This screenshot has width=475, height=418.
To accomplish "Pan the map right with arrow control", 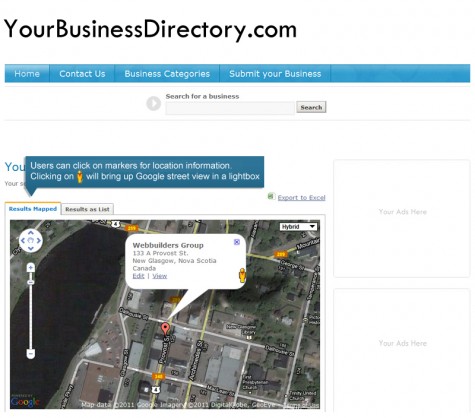I will click(39, 240).
